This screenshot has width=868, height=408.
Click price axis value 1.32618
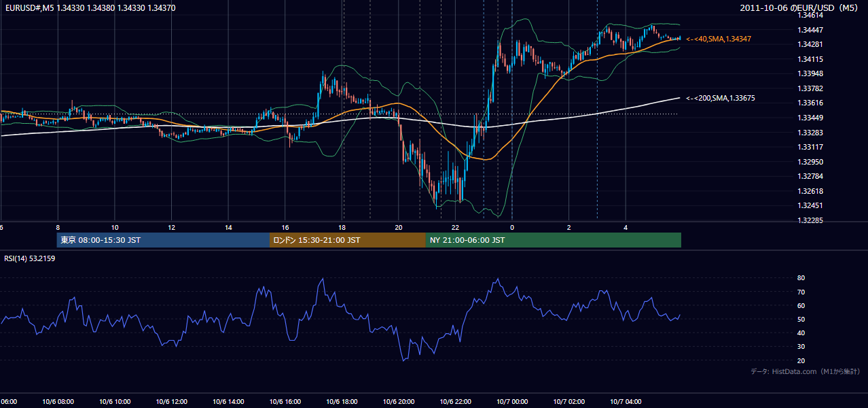click(810, 191)
